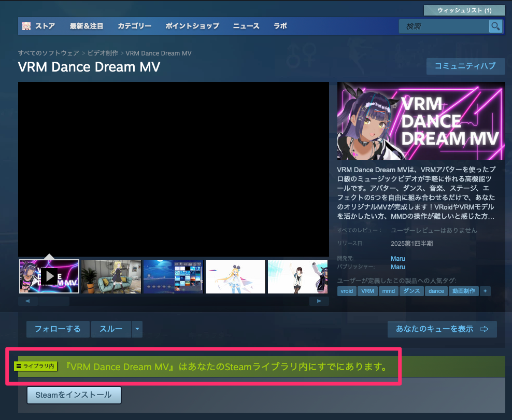This screenshot has height=420, width=512.
Task: Focus the 検索 search field
Action: click(444, 26)
